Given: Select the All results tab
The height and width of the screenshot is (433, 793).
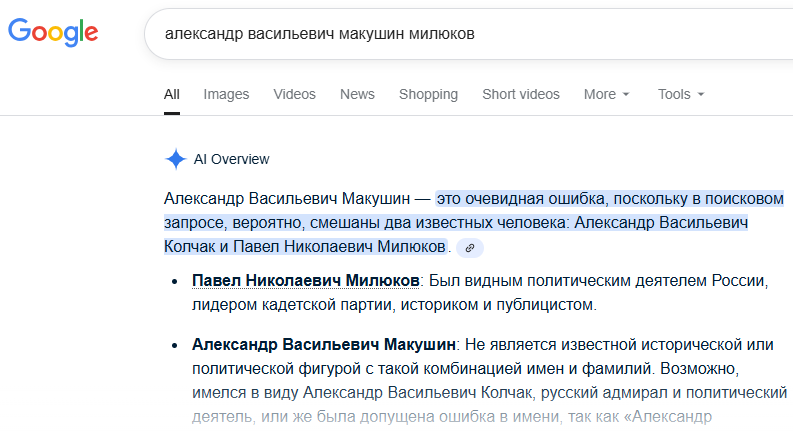Looking at the screenshot, I should pyautogui.click(x=172, y=94).
